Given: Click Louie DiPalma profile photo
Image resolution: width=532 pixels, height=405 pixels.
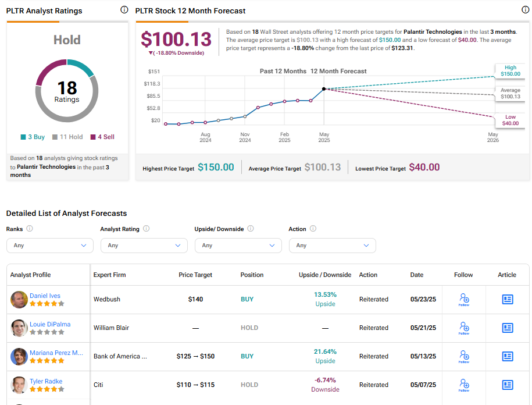Looking at the screenshot, I should 19,328.
